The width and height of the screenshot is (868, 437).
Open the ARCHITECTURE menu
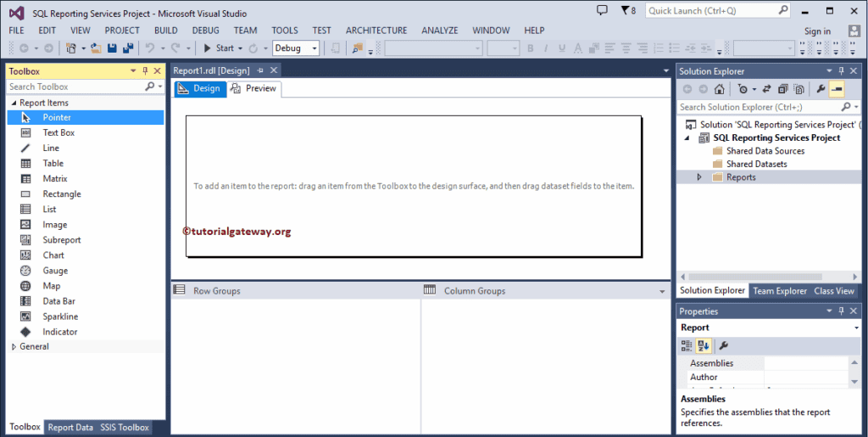[376, 31]
